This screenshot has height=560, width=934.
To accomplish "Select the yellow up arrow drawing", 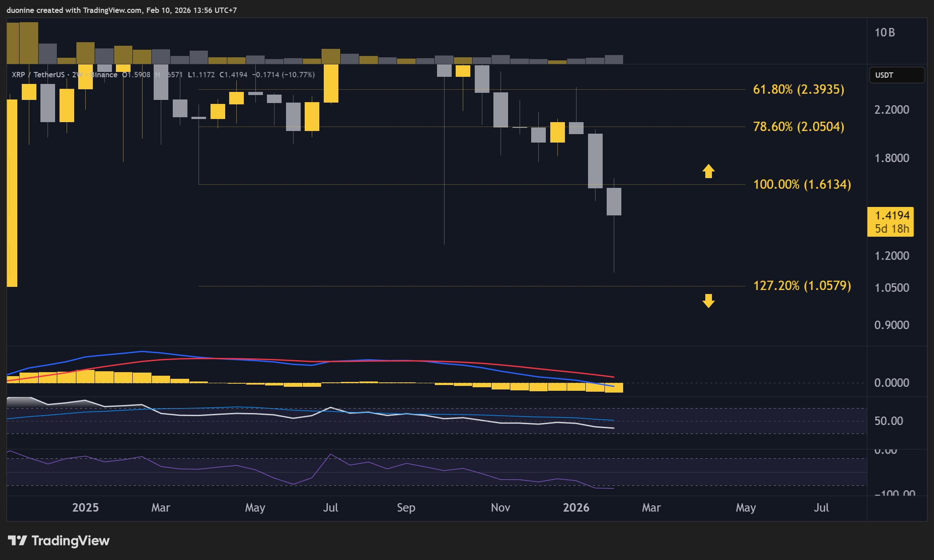I will coord(709,172).
